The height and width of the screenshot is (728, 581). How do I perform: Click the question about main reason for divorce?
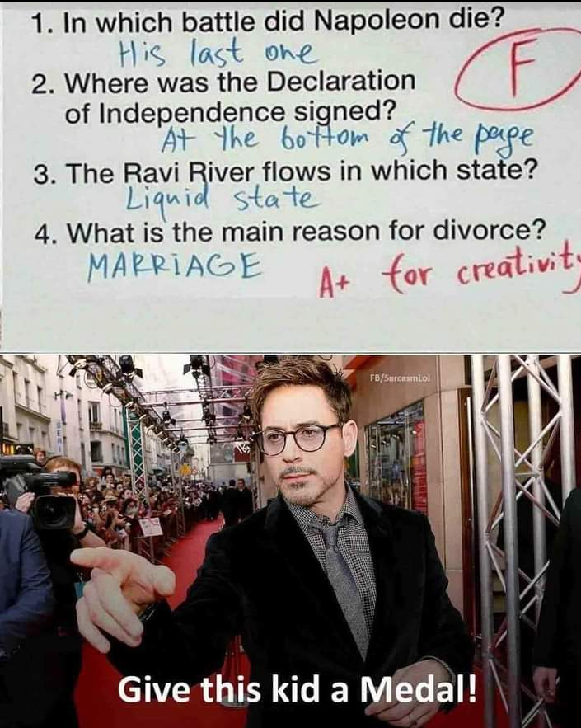pos(288,231)
